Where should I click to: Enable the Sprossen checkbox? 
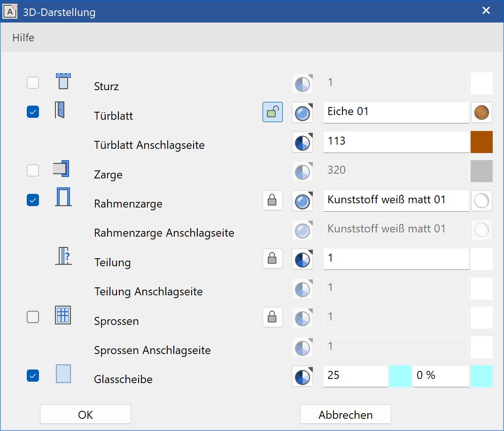(x=33, y=317)
